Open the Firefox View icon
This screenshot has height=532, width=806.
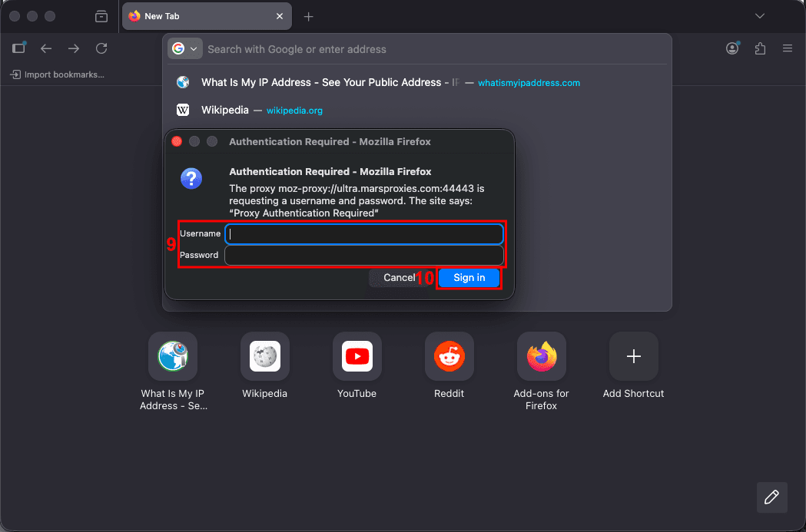[101, 16]
